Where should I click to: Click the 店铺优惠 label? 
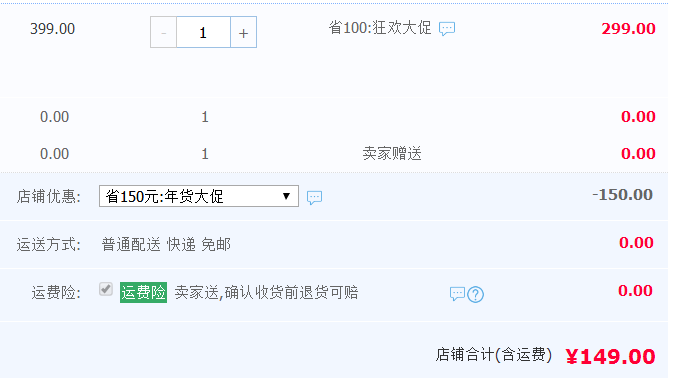point(49,197)
